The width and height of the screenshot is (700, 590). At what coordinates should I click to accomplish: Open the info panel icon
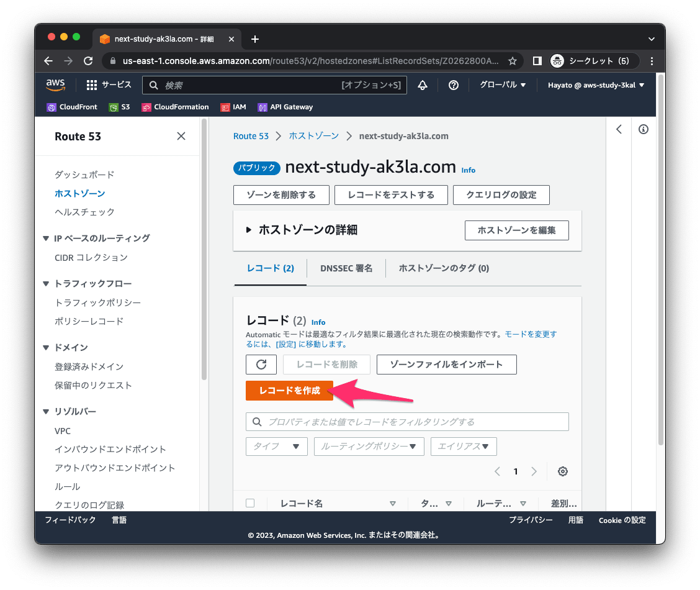(644, 129)
